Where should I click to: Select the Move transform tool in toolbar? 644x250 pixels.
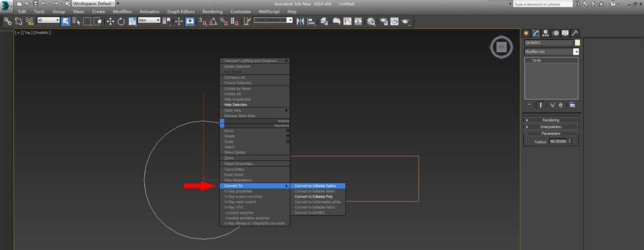[x=110, y=22]
